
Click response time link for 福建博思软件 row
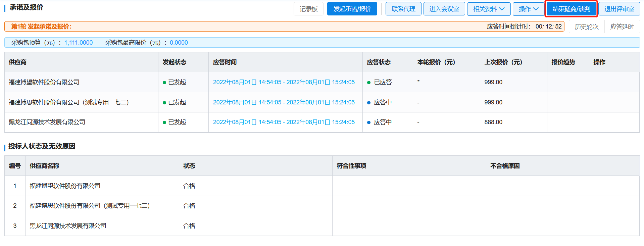pyautogui.click(x=284, y=102)
